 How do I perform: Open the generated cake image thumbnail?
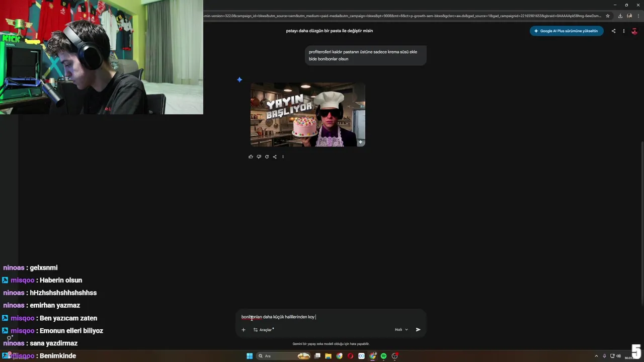pos(308,115)
